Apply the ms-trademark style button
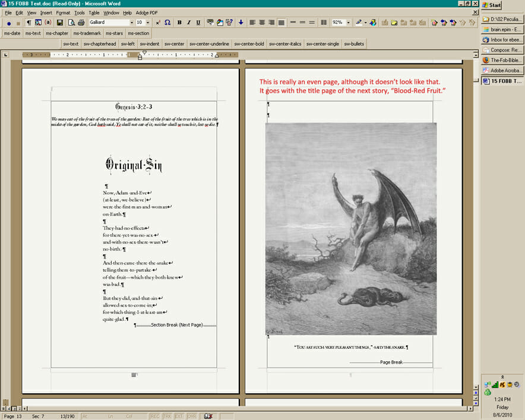The width and height of the screenshot is (525, 420). [x=87, y=33]
